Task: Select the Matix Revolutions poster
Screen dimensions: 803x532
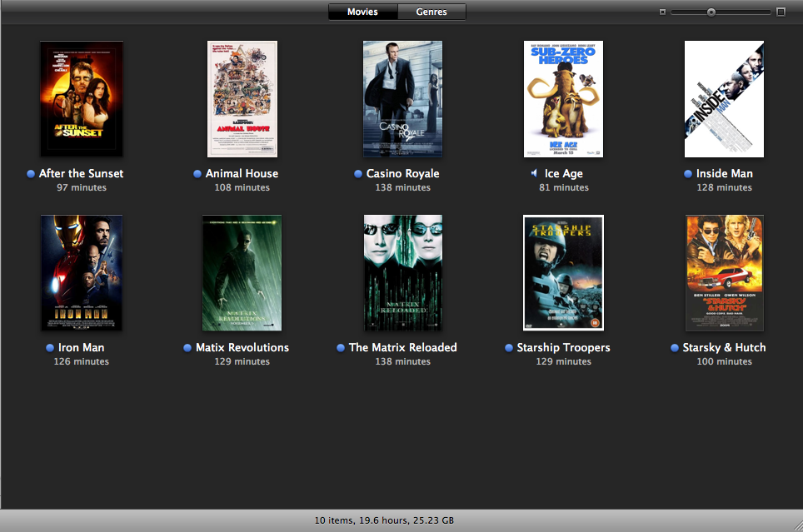Action: 242,272
